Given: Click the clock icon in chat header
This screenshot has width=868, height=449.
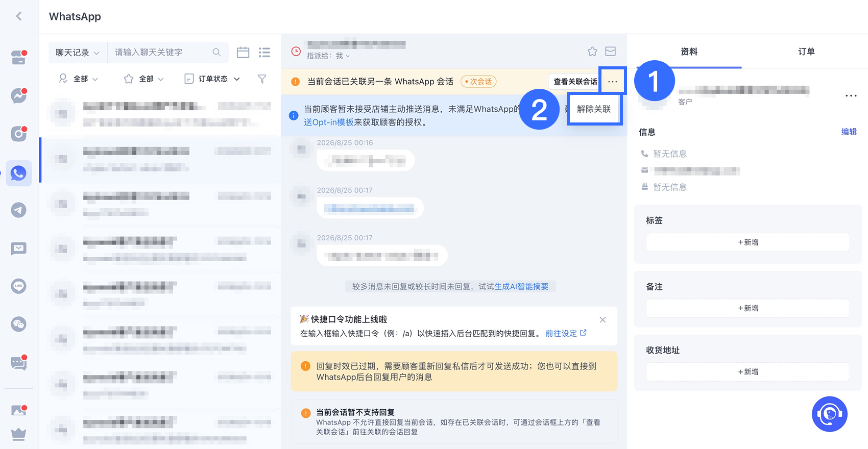Looking at the screenshot, I should click(296, 52).
